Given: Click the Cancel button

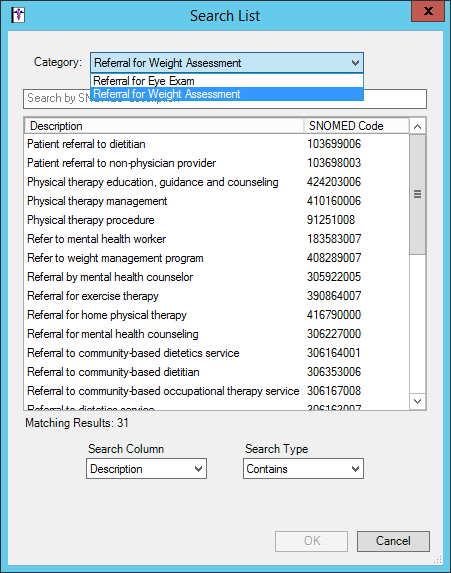Looking at the screenshot, I should (x=393, y=541).
